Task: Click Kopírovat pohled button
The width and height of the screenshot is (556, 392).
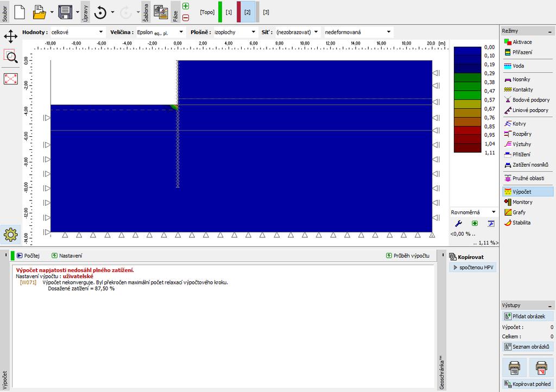Action: click(528, 384)
